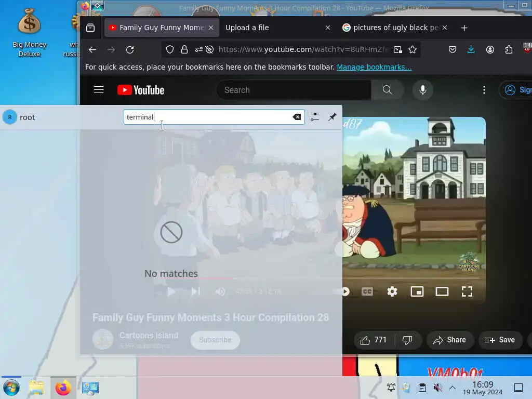
Task: Switch to the Family Guy Funny Moments tab
Action: coord(161,28)
